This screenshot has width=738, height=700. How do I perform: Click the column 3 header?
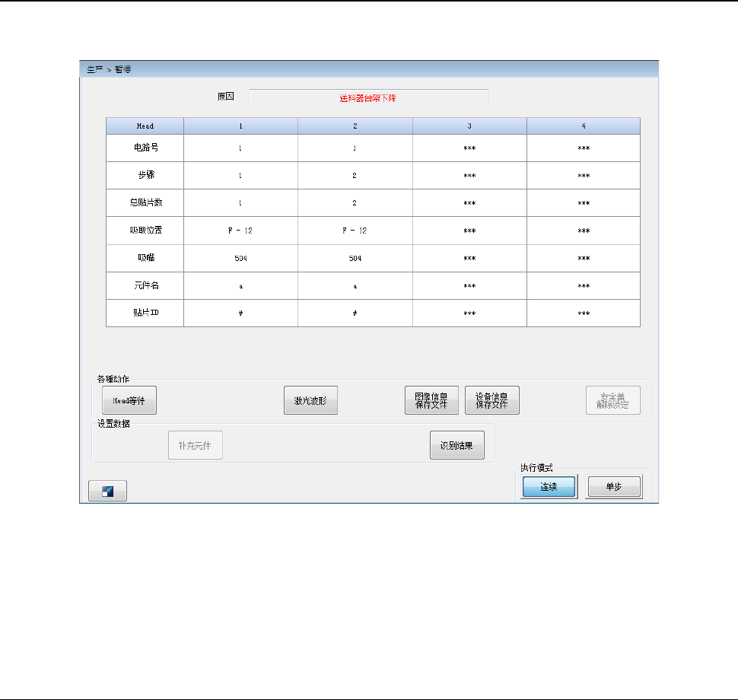point(469,126)
